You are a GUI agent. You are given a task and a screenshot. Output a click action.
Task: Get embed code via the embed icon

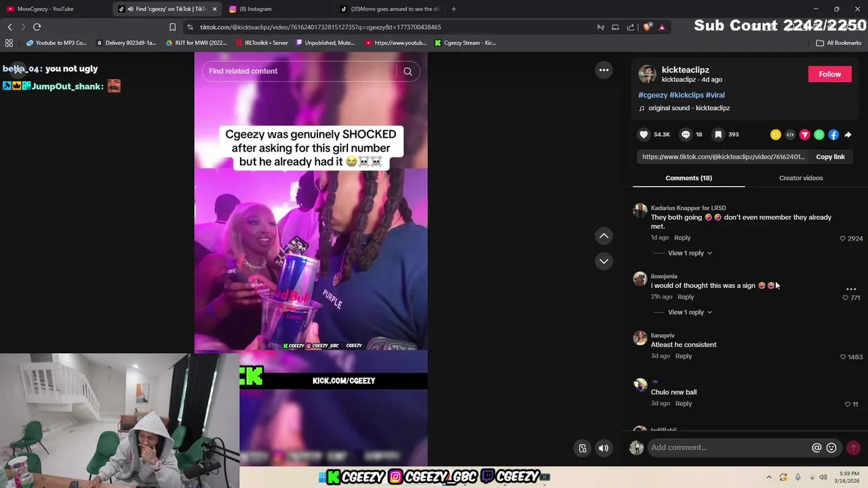pos(790,135)
